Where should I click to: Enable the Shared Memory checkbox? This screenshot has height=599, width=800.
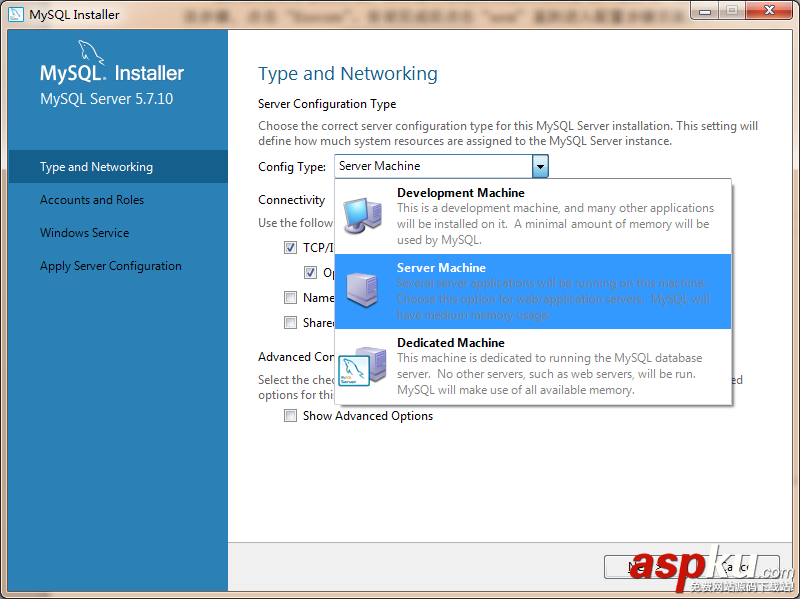coord(290,322)
